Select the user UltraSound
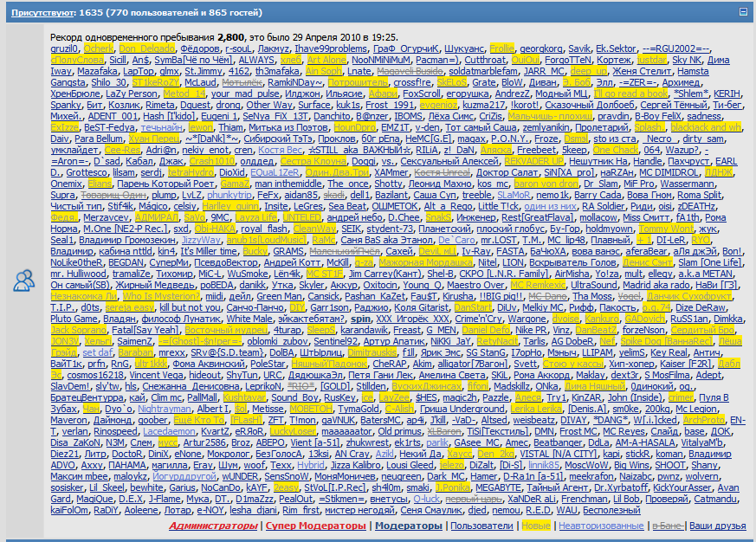The width and height of the screenshot is (756, 542). (x=594, y=285)
